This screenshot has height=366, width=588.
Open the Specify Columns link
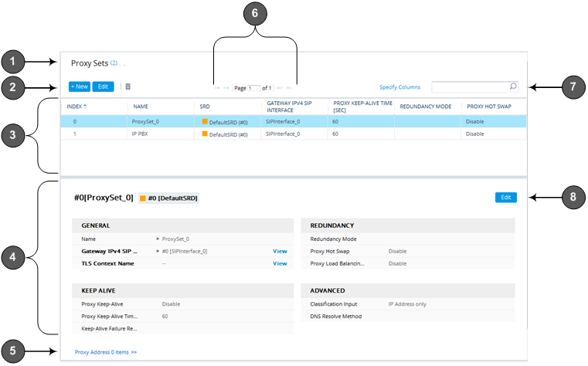coord(399,87)
